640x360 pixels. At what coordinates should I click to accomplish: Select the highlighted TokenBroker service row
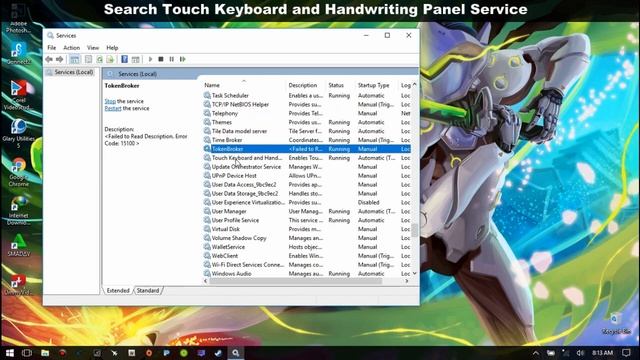click(x=307, y=149)
